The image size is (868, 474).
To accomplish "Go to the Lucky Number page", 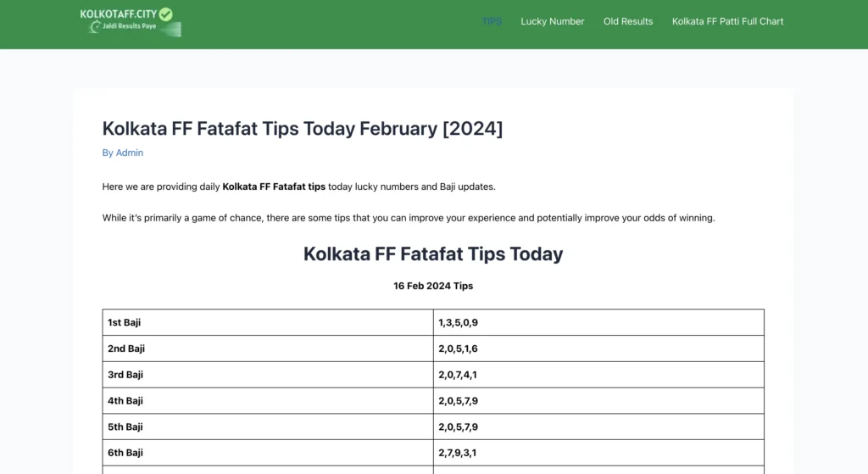I will [x=552, y=21].
